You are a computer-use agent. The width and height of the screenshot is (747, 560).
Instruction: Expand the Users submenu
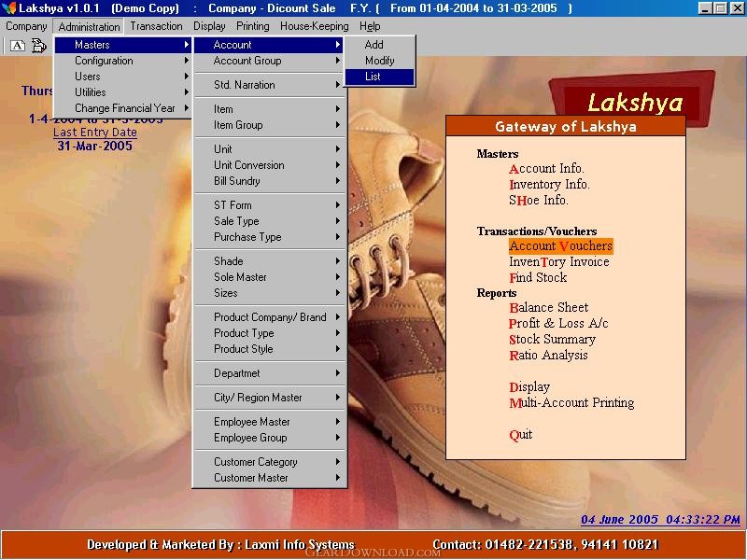[123, 77]
